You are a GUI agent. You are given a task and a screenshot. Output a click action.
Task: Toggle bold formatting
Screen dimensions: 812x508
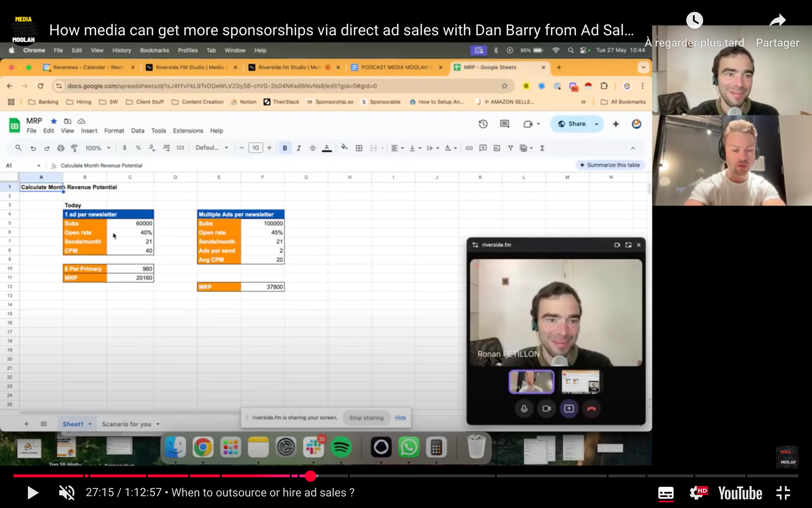click(285, 148)
